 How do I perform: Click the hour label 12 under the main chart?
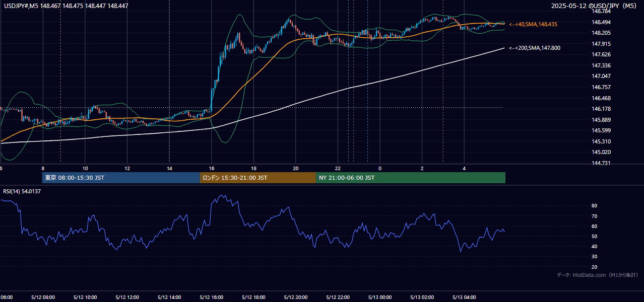coord(127,168)
